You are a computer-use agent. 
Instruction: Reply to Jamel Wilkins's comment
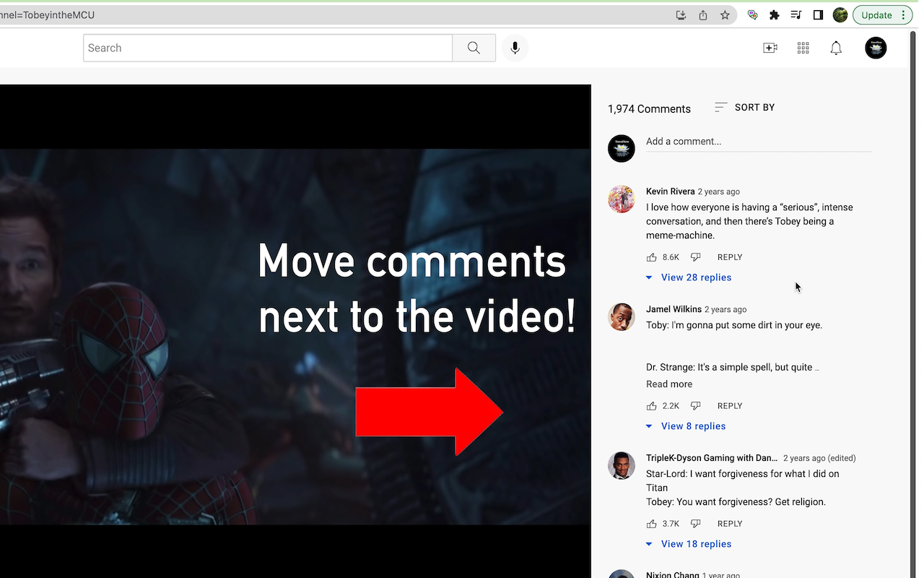point(730,406)
